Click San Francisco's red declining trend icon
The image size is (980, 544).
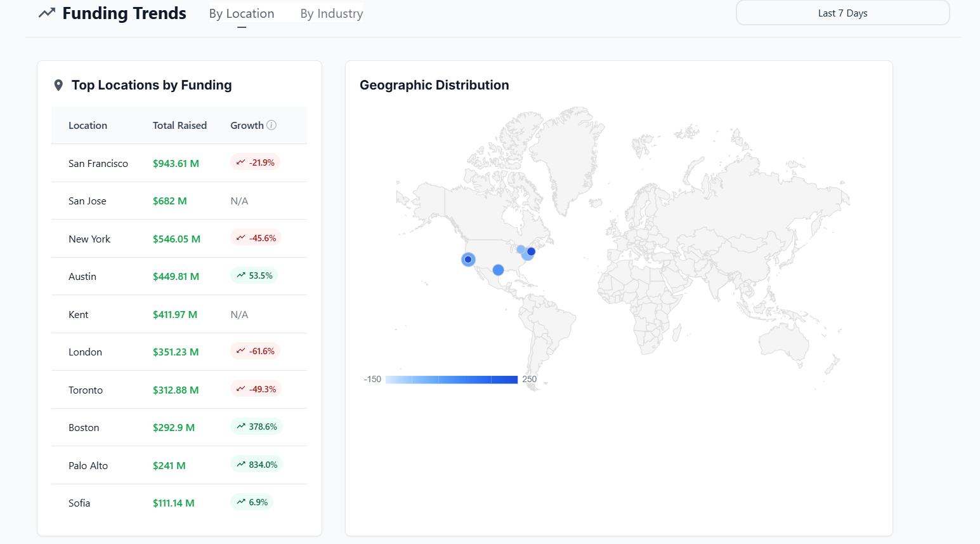coord(240,162)
